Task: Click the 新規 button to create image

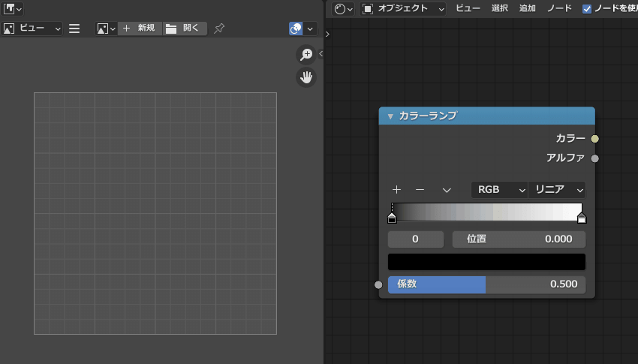Action: (x=140, y=29)
